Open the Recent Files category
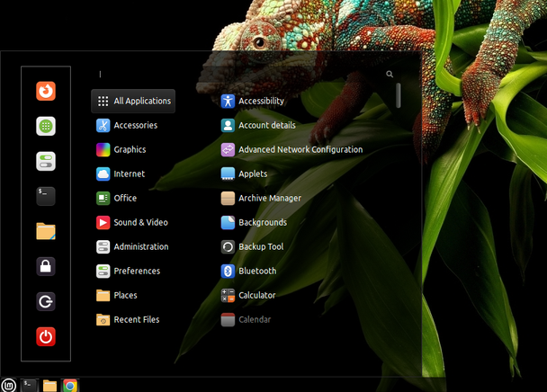 pos(133,319)
